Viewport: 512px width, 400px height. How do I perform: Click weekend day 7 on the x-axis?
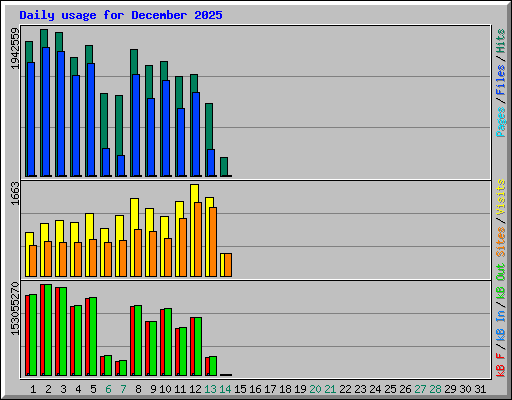(123, 389)
